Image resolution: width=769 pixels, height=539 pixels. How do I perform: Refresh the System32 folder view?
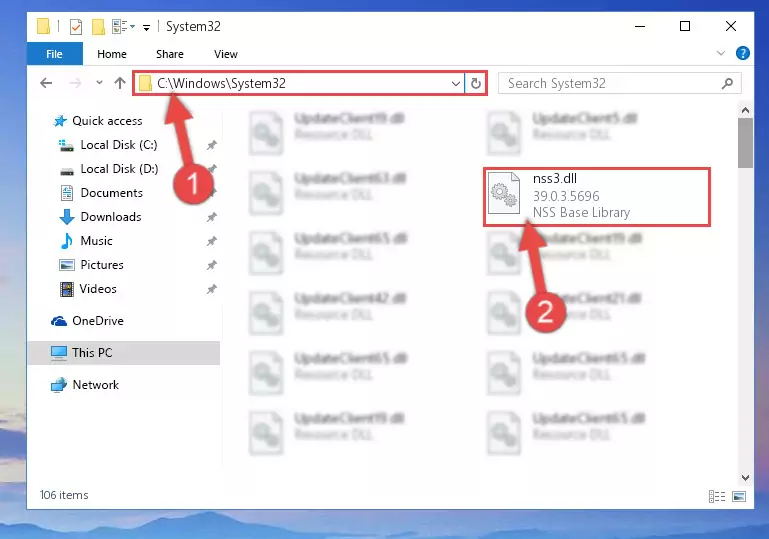click(x=476, y=83)
